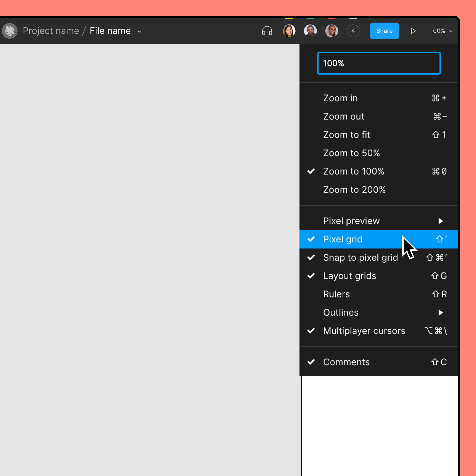Open presentation mode with the play icon
The image size is (476, 476).
tap(413, 30)
